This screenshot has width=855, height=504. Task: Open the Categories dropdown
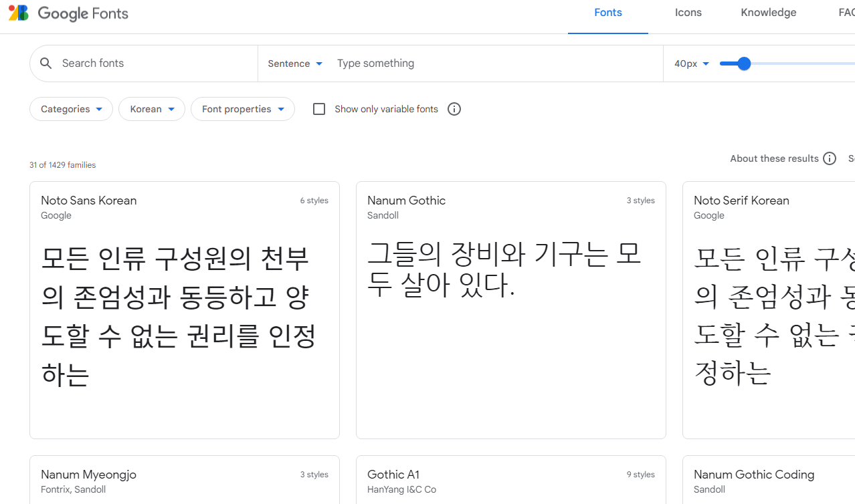coord(71,109)
